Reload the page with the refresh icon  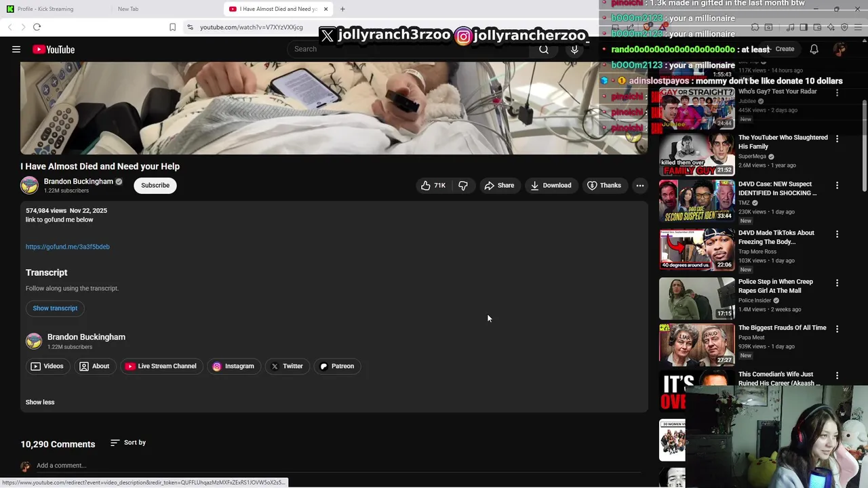(x=37, y=27)
